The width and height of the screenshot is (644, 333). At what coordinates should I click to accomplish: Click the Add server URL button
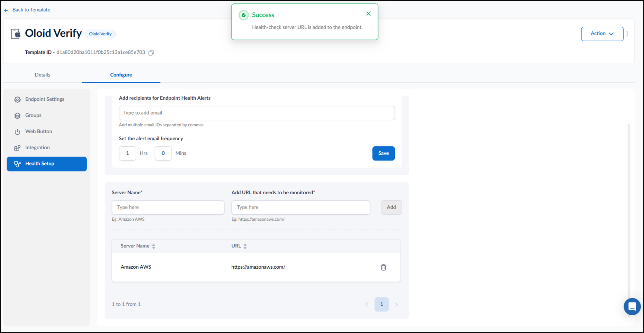pos(391,207)
